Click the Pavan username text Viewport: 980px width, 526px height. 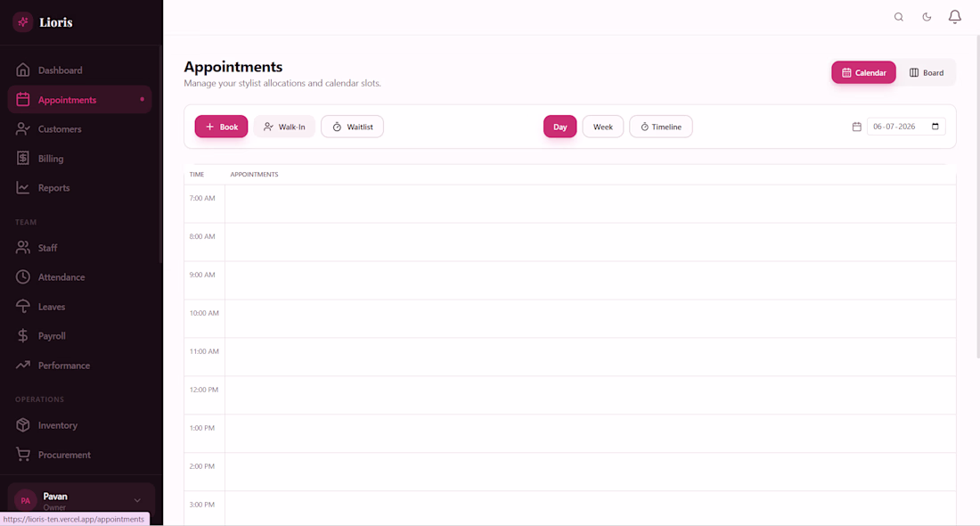click(x=55, y=496)
